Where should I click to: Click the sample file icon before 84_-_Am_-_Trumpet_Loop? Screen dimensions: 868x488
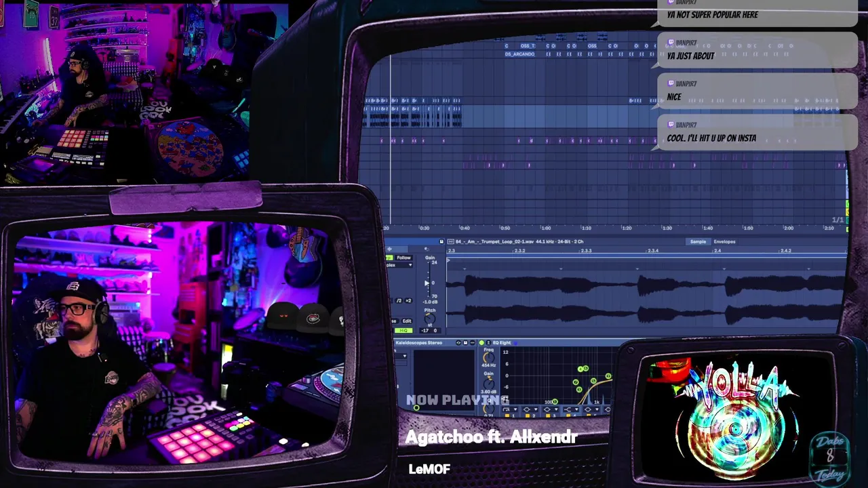point(450,241)
